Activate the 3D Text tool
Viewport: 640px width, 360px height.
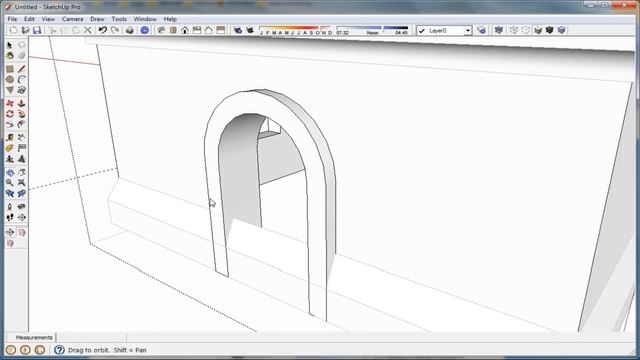pyautogui.click(x=22, y=159)
